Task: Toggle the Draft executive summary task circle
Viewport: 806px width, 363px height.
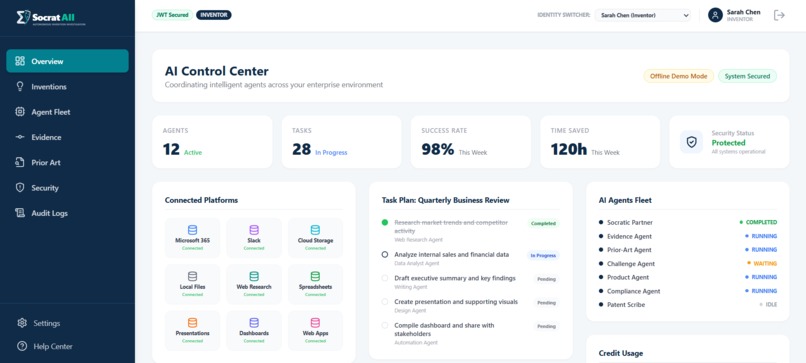Action: pos(384,278)
